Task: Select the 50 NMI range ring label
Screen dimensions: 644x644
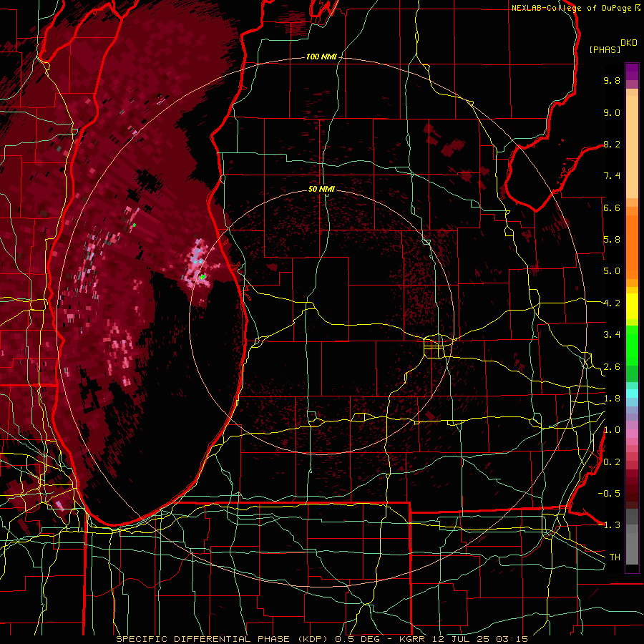Action: 321,189
